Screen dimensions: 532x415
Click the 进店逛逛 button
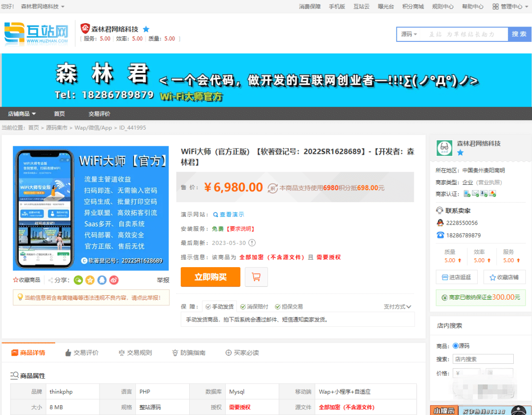point(457,277)
